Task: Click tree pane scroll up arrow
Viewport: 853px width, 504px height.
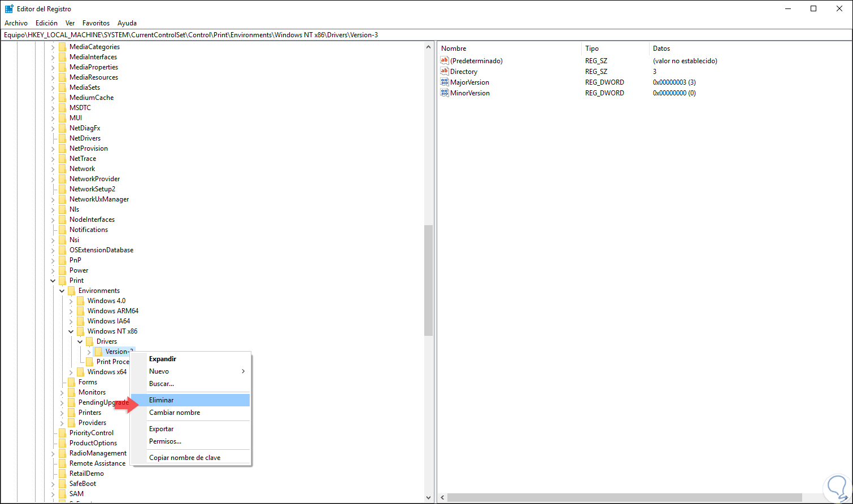Action: point(428,47)
